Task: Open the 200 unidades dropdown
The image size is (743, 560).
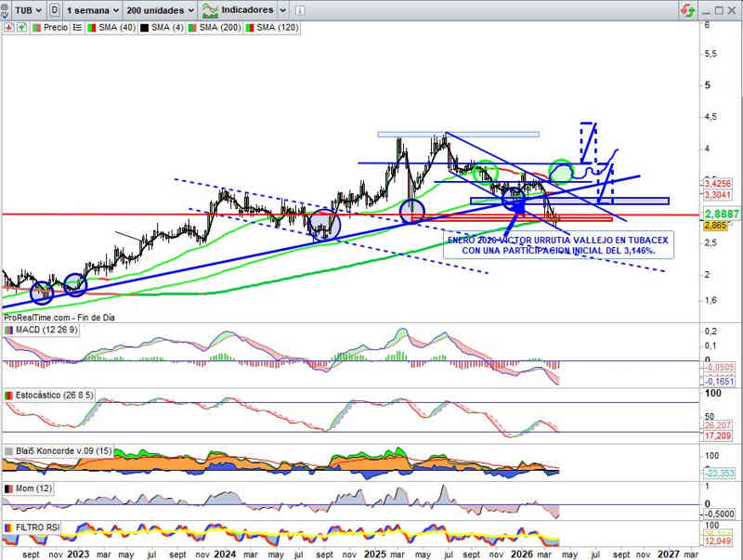Action: [x=161, y=10]
